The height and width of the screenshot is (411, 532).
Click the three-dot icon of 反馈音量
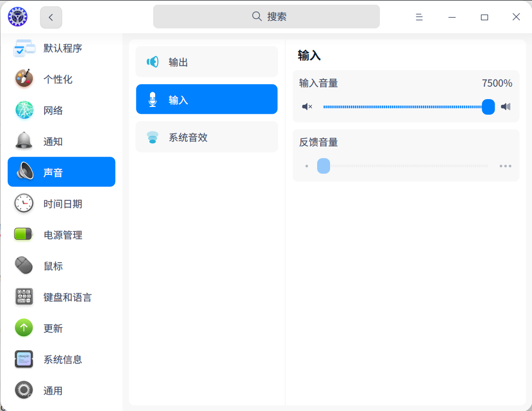(x=505, y=166)
